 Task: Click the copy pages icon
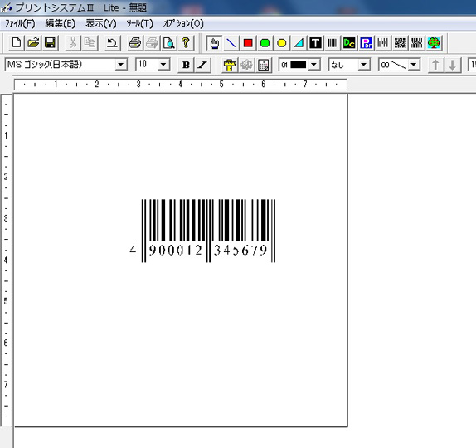pos(90,43)
